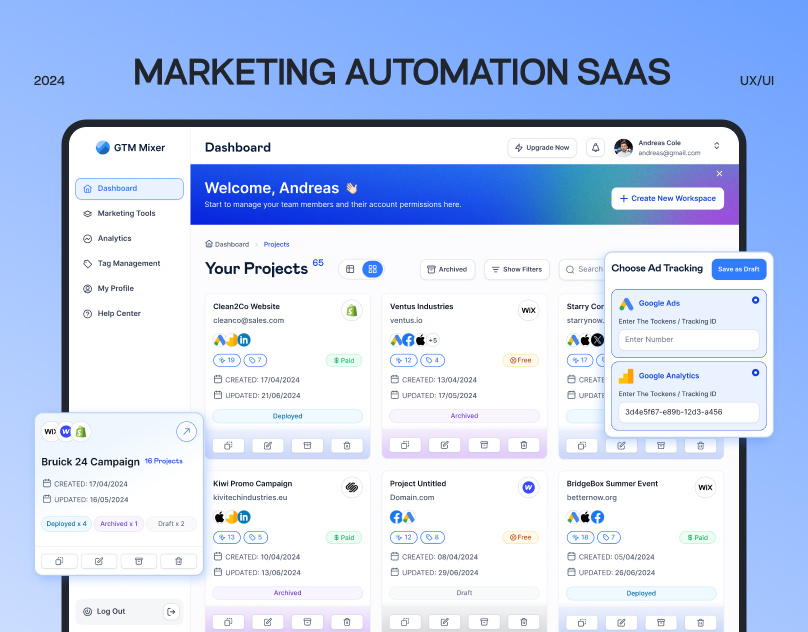This screenshot has width=808, height=632.
Task: Open the Show Filters panel
Action: click(516, 269)
